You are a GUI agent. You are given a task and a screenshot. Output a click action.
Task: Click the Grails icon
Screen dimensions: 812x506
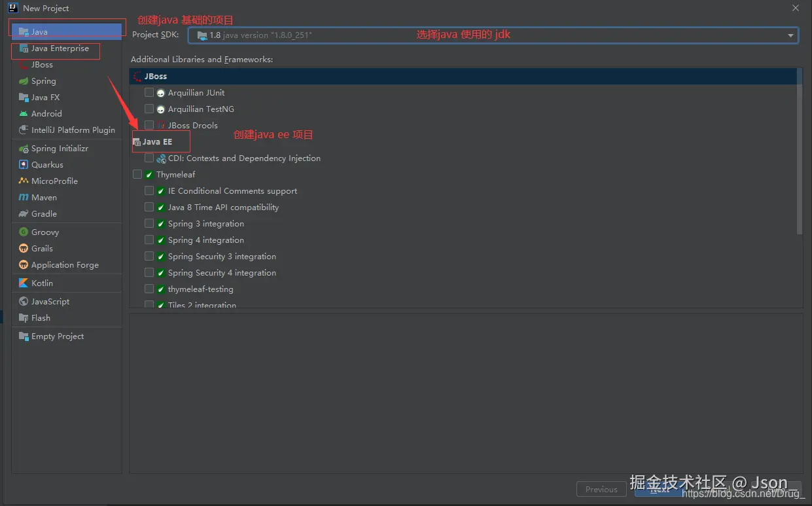tap(24, 249)
